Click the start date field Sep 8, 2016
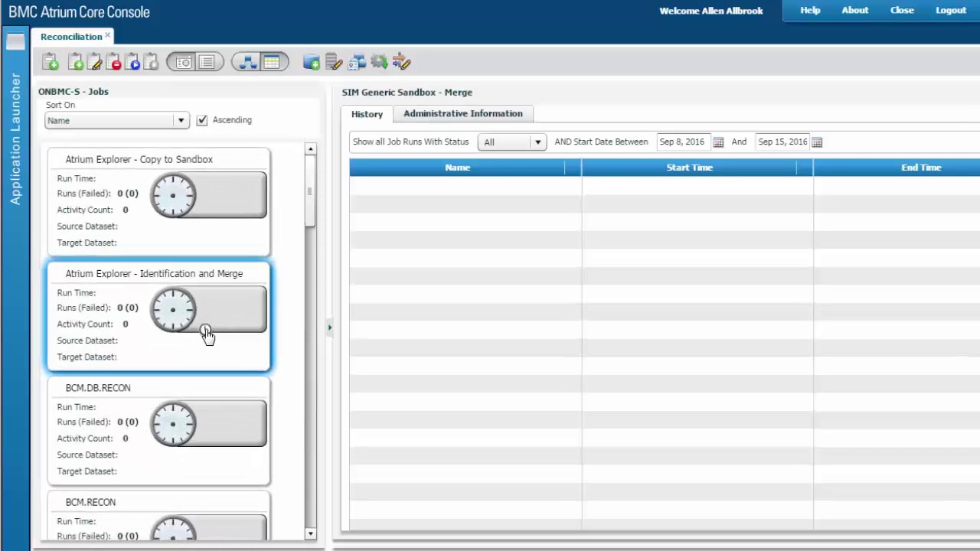This screenshot has height=551, width=980. (x=682, y=142)
